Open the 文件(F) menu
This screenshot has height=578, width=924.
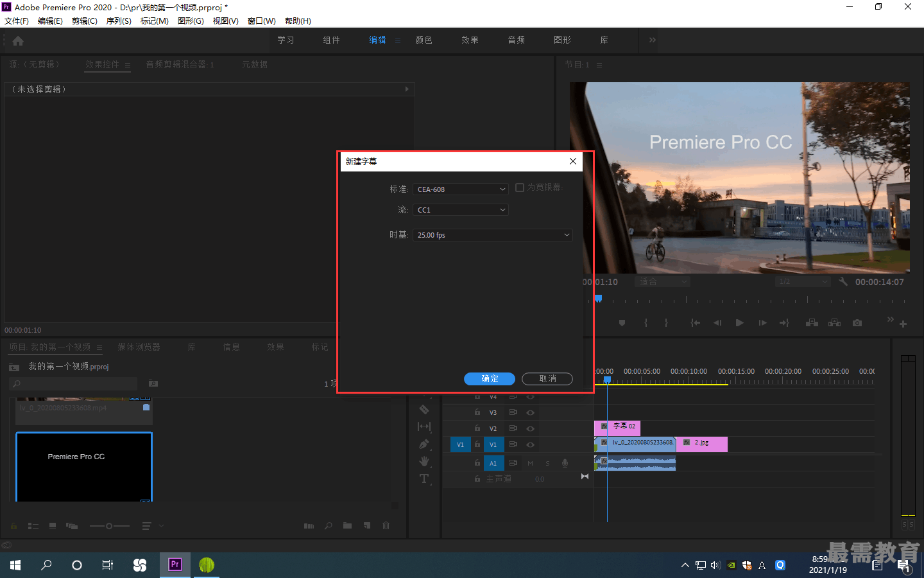point(17,21)
